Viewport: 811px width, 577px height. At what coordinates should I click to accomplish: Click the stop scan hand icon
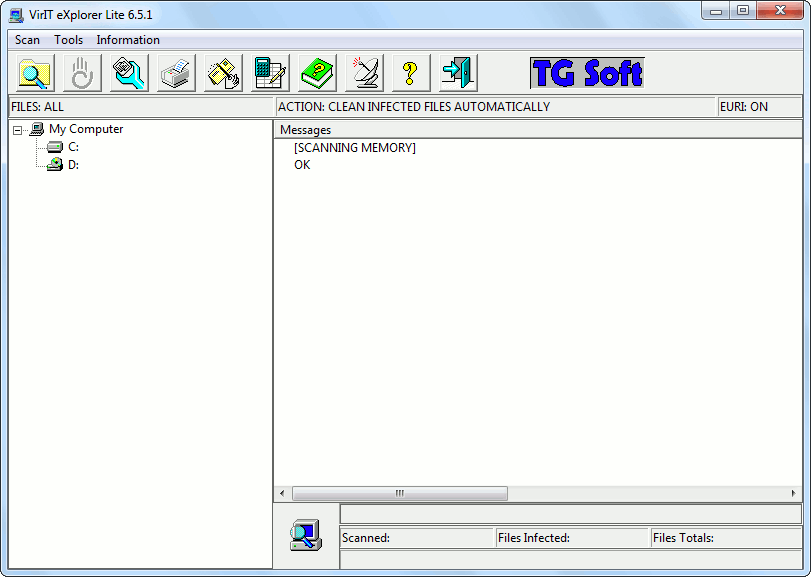coord(82,73)
